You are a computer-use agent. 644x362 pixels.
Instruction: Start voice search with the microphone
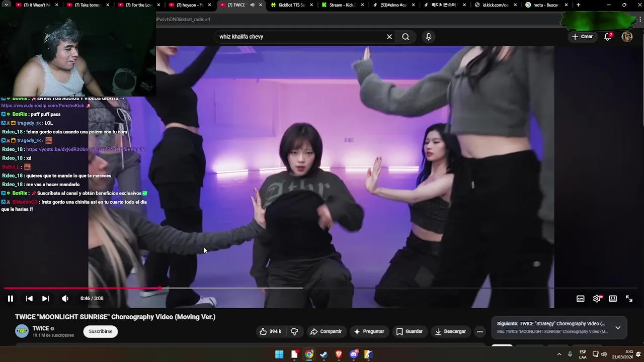pos(429,37)
